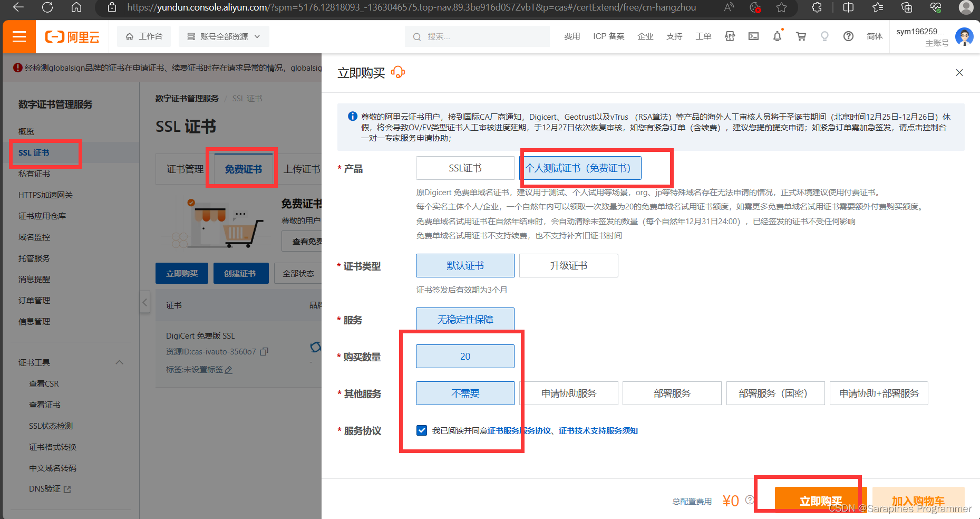The image size is (980, 519).
Task: Open browser profile avatar
Action: [966, 7]
